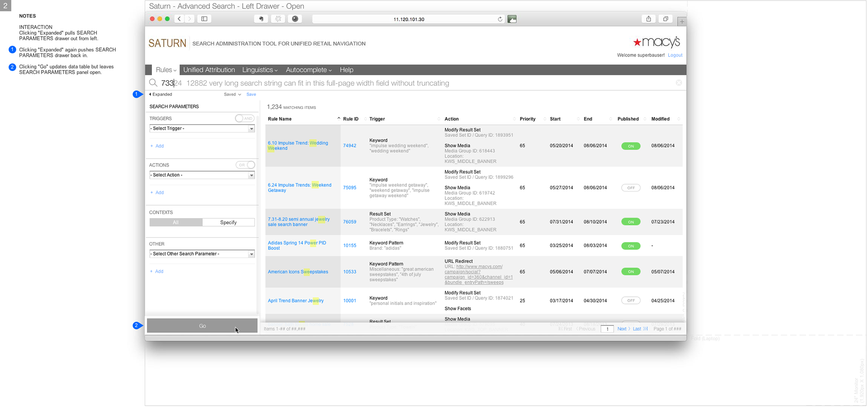Jump to the Last page

[x=640, y=329]
